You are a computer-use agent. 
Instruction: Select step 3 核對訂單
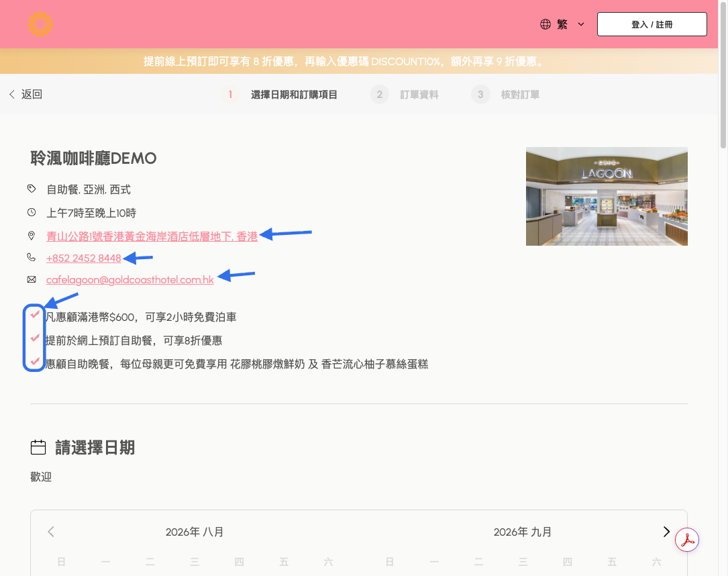coord(506,95)
